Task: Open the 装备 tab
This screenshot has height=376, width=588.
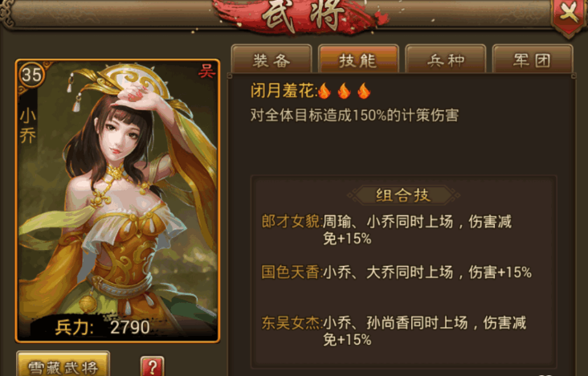Action: point(272,59)
